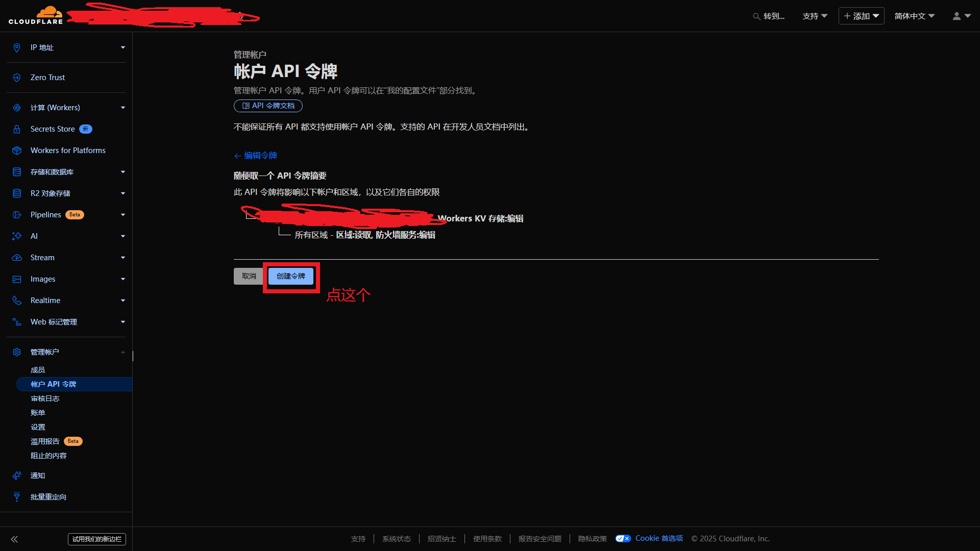The height and width of the screenshot is (551, 980).
Task: Toggle the Cookie 首选项 switch
Action: (623, 539)
